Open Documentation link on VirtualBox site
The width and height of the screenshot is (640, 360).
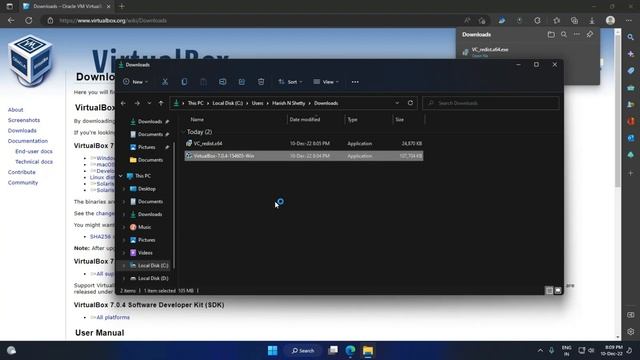(28, 141)
